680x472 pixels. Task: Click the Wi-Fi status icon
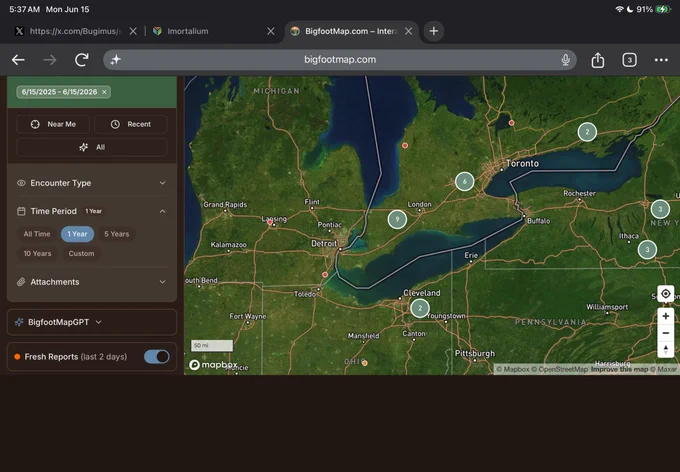[619, 9]
